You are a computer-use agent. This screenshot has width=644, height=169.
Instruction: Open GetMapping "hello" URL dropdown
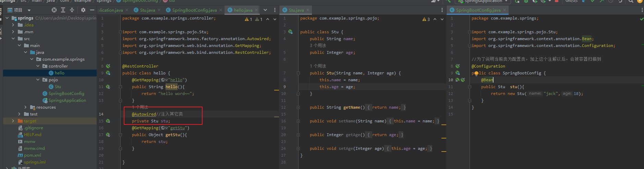click(164, 80)
